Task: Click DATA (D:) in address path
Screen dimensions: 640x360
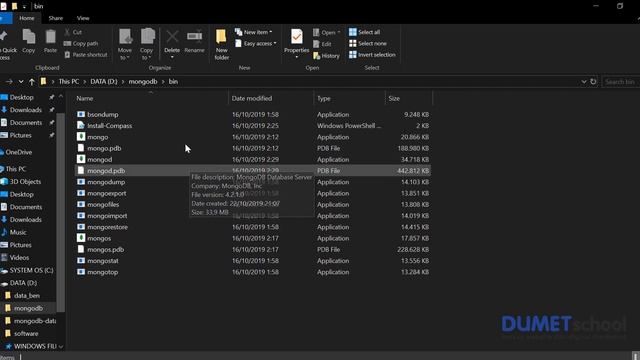Action: click(104, 82)
